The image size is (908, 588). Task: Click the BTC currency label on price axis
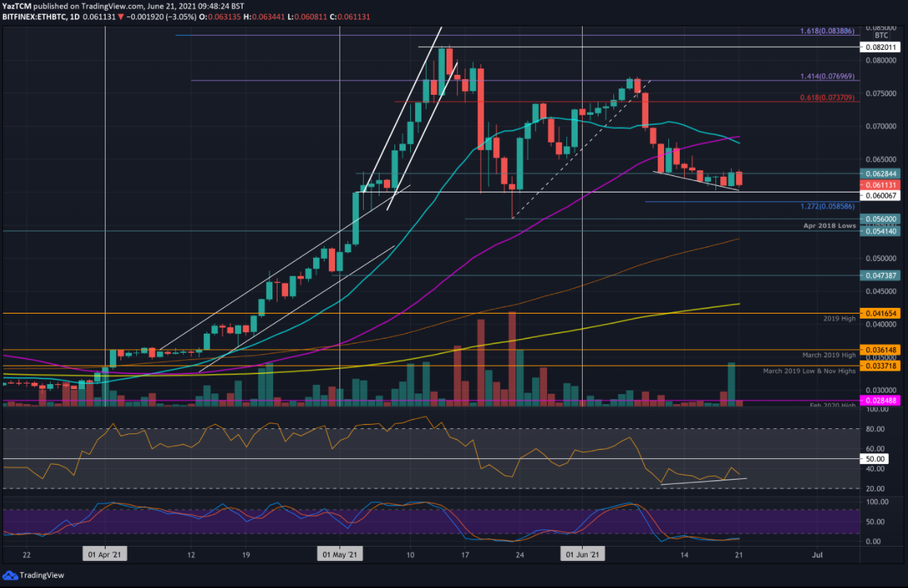[x=882, y=35]
